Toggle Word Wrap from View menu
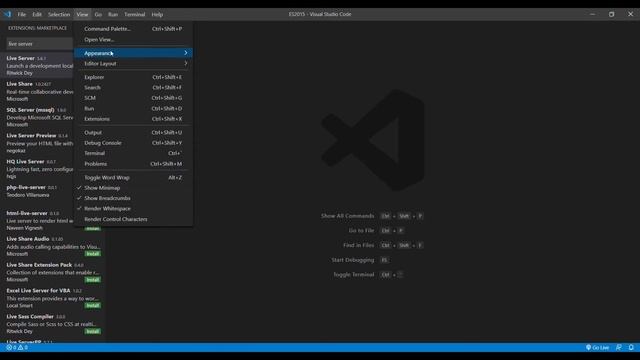Image resolution: width=640 pixels, height=360 pixels. [x=133, y=178]
